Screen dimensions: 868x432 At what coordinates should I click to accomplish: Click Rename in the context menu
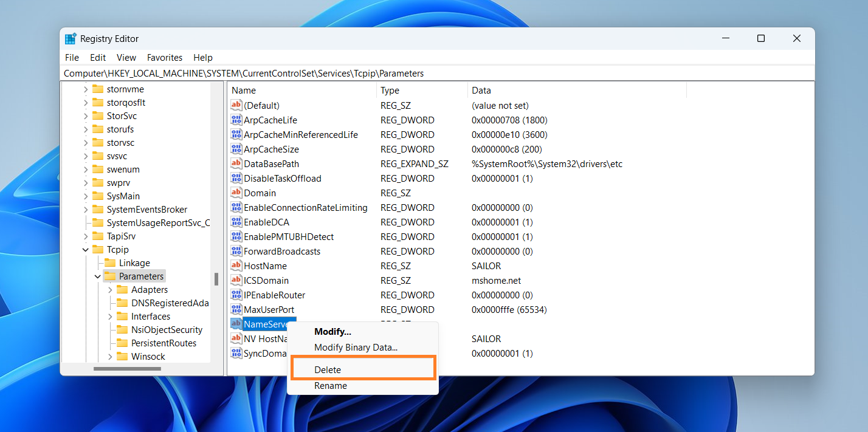pos(331,386)
